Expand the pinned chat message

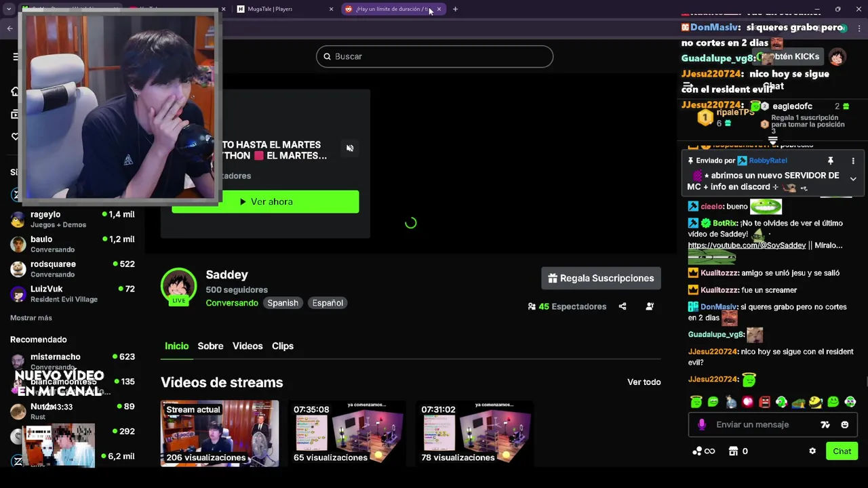click(853, 179)
